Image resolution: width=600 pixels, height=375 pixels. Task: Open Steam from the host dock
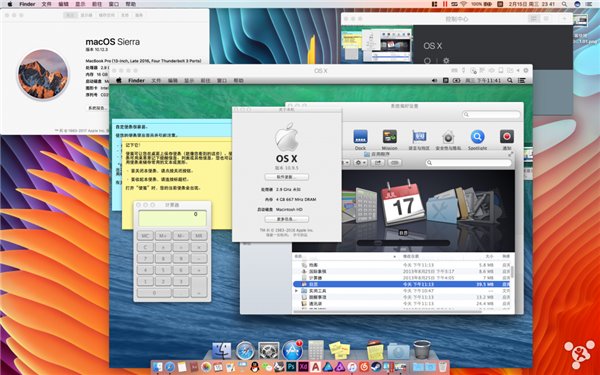[x=376, y=367]
